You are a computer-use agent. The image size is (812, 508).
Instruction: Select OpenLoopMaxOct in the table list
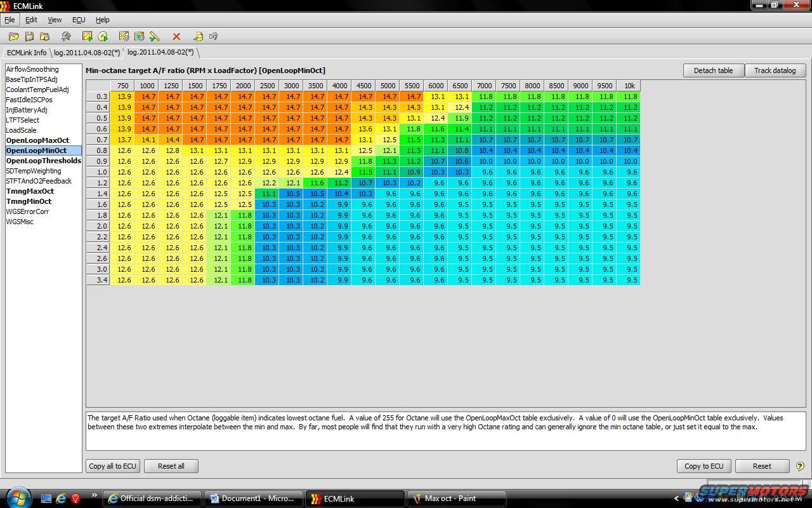37,140
